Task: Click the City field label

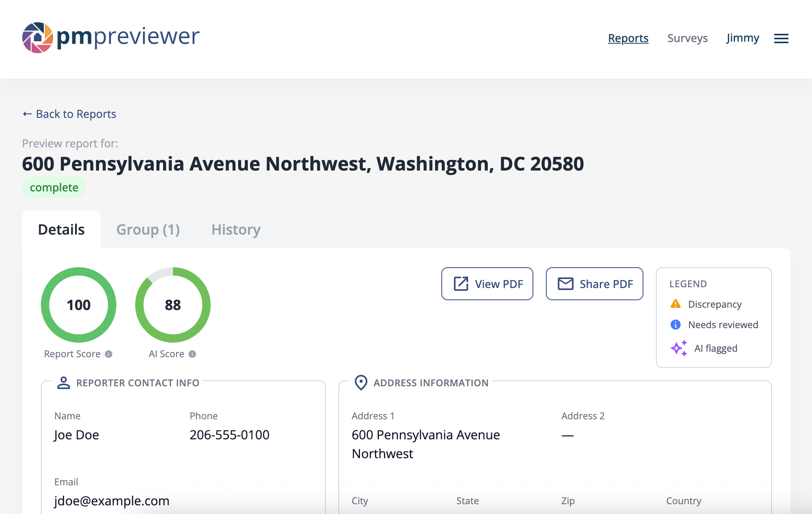Action: (x=360, y=501)
